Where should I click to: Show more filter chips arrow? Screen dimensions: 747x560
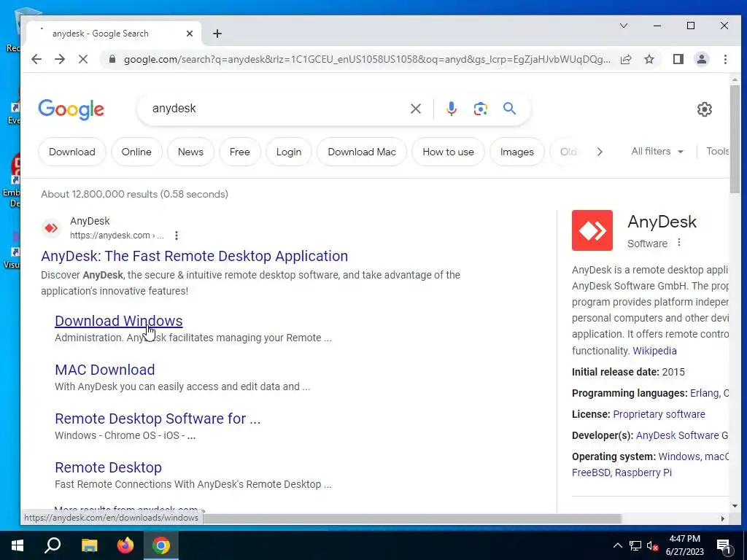point(600,152)
